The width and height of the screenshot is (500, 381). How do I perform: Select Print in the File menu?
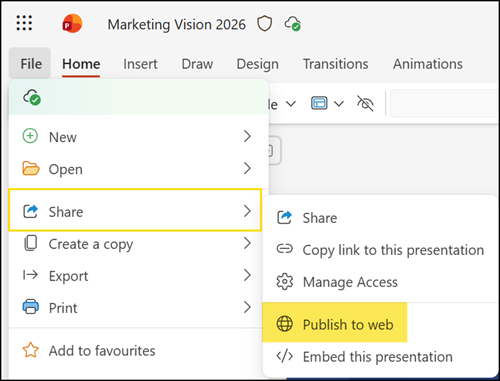pyautogui.click(x=135, y=307)
